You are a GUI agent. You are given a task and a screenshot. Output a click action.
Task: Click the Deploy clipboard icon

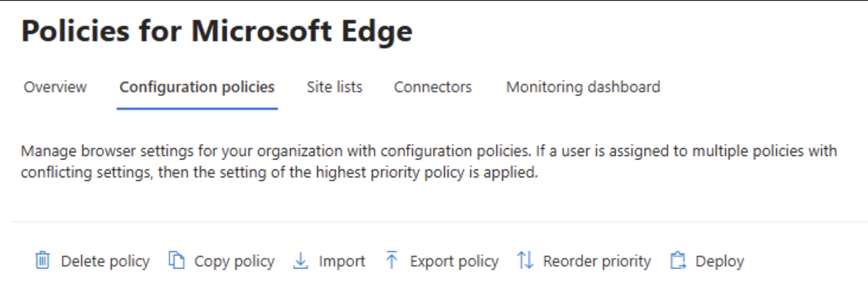point(678,261)
